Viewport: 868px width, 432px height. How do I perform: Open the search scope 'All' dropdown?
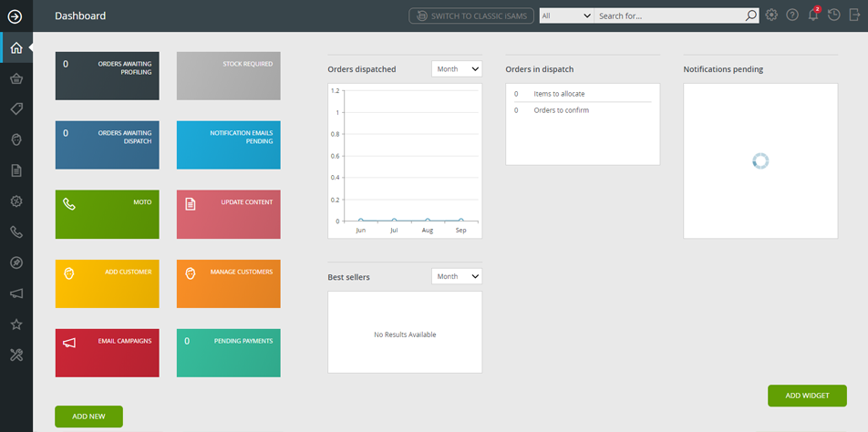(565, 15)
